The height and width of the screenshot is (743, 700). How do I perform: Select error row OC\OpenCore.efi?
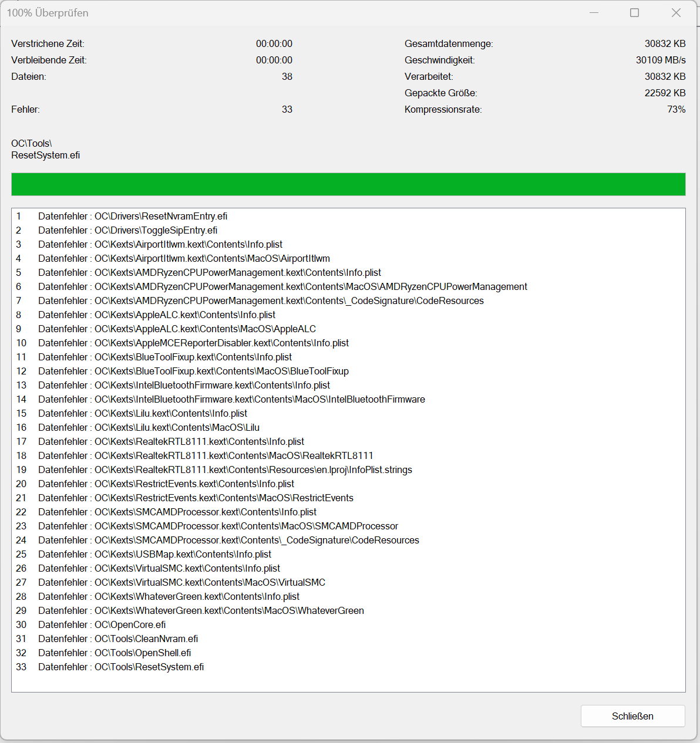[348, 624]
